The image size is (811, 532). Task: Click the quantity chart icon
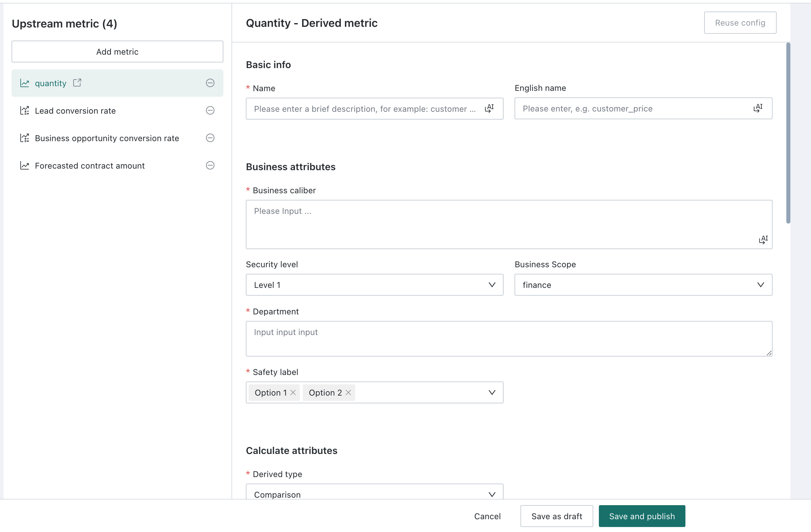tap(25, 83)
